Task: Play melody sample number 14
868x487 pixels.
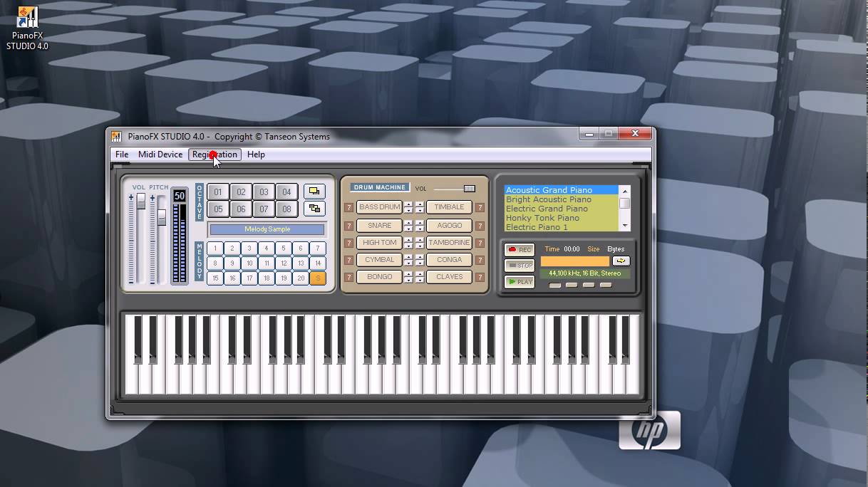Action: pos(318,263)
